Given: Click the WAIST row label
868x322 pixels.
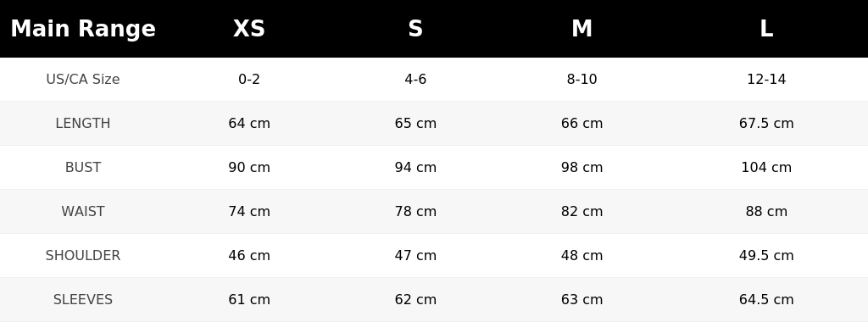Looking at the screenshot, I should [x=83, y=211].
